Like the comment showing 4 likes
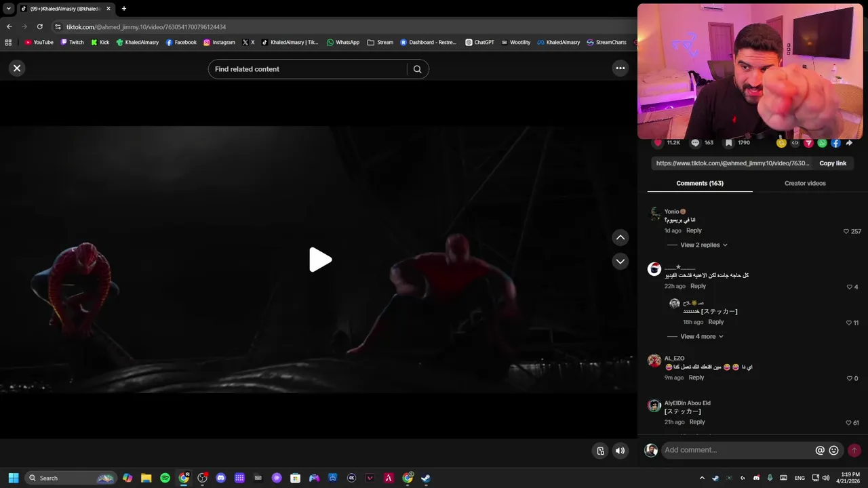Viewport: 868px width, 488px height. coord(849,287)
